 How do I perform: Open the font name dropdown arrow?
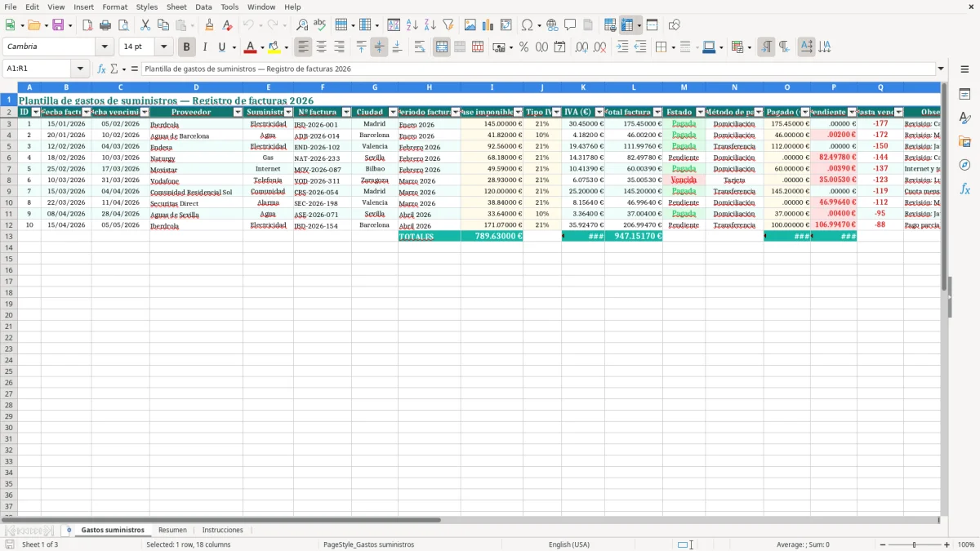point(105,47)
